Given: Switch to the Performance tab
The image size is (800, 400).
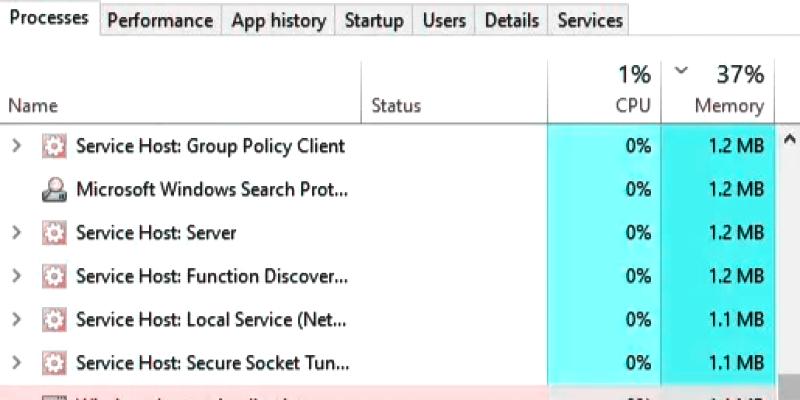Looking at the screenshot, I should [x=160, y=20].
